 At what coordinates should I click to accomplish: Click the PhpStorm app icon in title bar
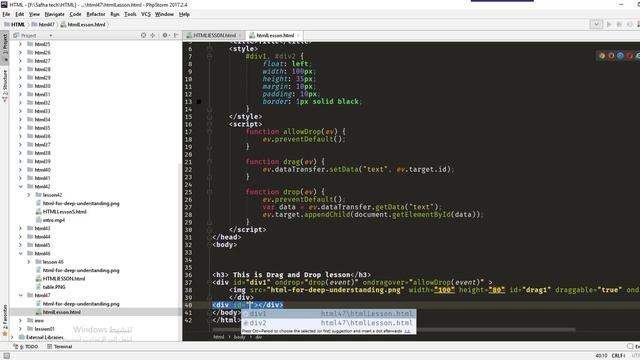click(4, 4)
